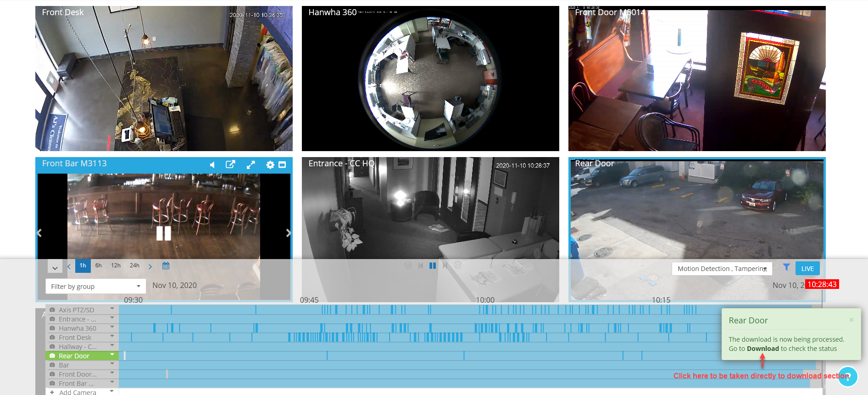Shift timeline range earlier

tap(69, 266)
